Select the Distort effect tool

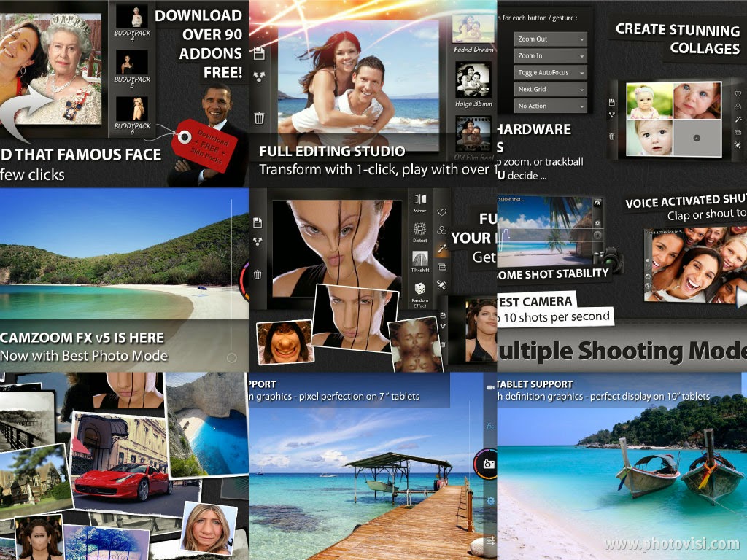click(x=419, y=231)
